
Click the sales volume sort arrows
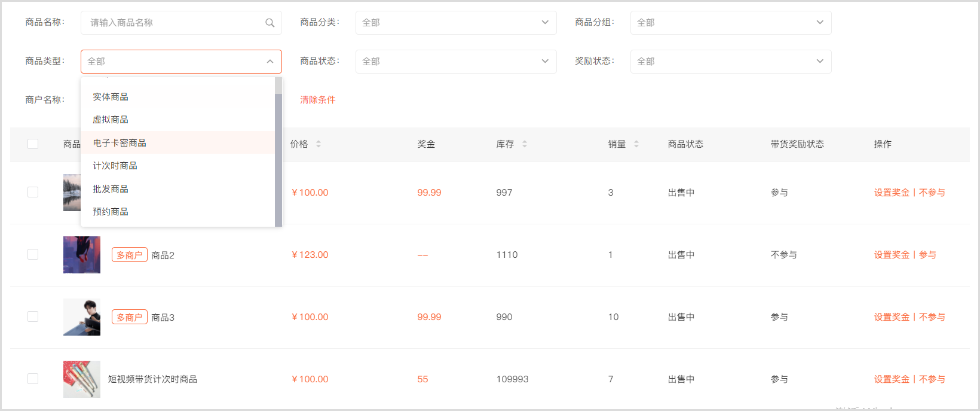[636, 144]
